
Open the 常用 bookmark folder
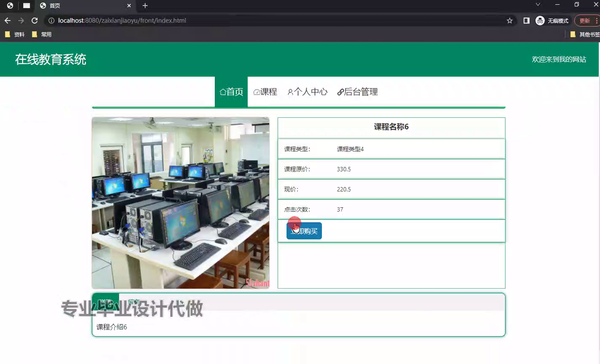pyautogui.click(x=42, y=35)
